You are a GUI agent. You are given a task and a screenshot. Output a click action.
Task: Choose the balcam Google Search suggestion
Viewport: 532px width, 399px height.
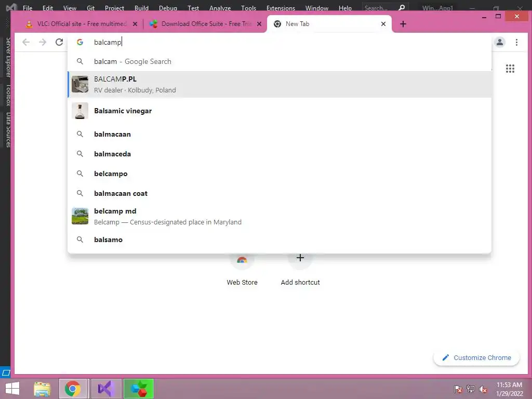click(280, 61)
